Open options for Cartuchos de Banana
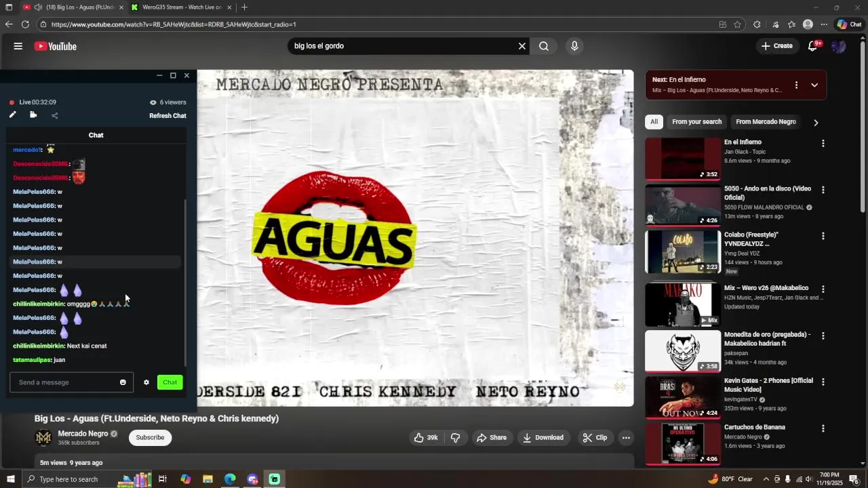The height and width of the screenshot is (488, 868). (x=823, y=428)
